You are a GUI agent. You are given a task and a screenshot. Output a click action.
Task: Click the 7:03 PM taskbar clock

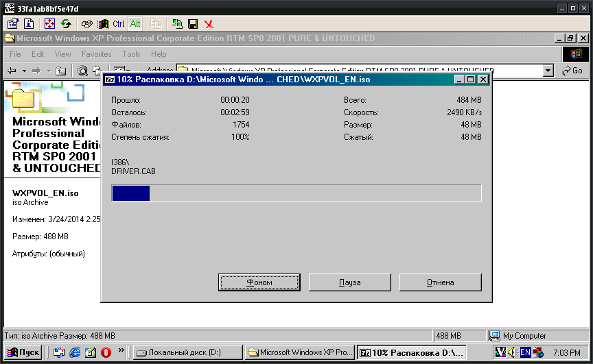point(566,352)
